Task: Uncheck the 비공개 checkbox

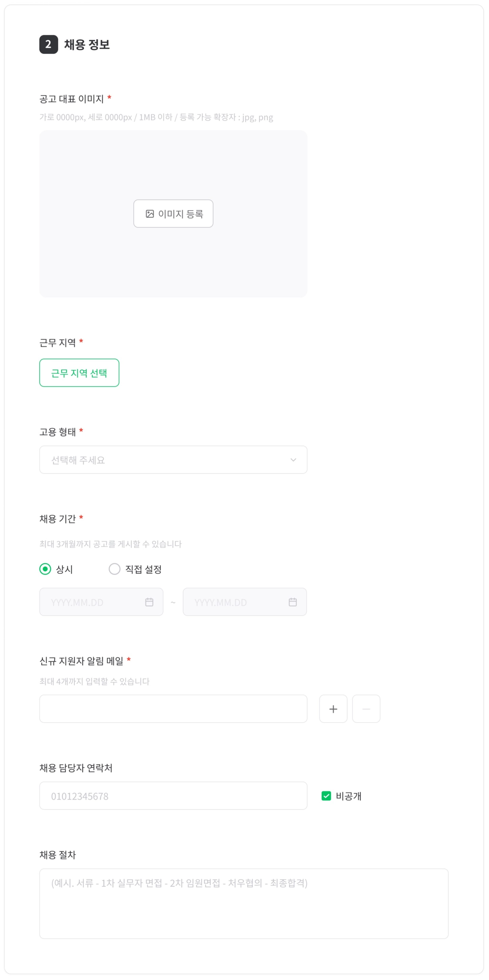Action: coord(326,796)
